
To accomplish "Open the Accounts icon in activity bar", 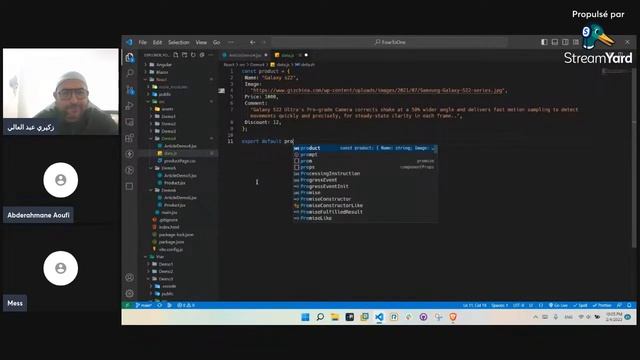I will (x=130, y=278).
